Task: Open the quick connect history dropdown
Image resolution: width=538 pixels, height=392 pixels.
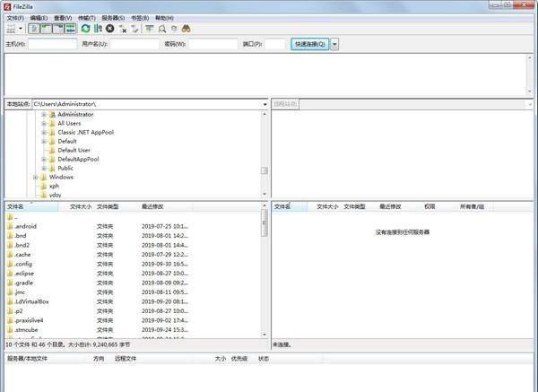Action: pos(334,44)
